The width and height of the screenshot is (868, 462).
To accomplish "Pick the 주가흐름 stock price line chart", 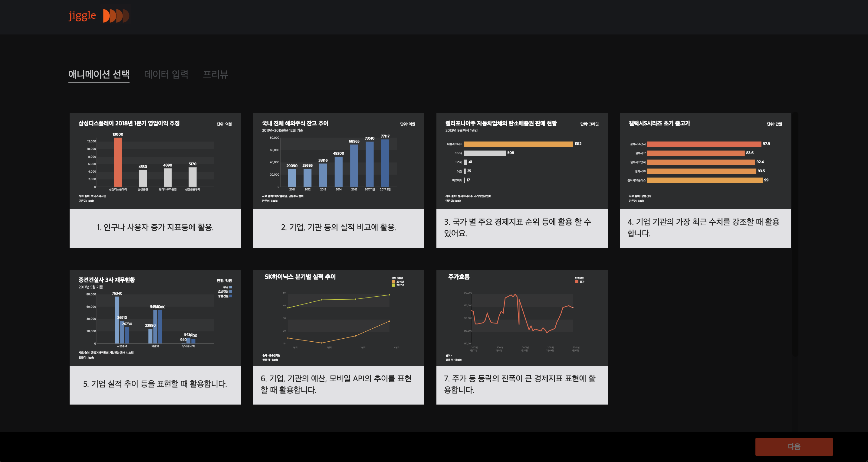I will tap(521, 317).
